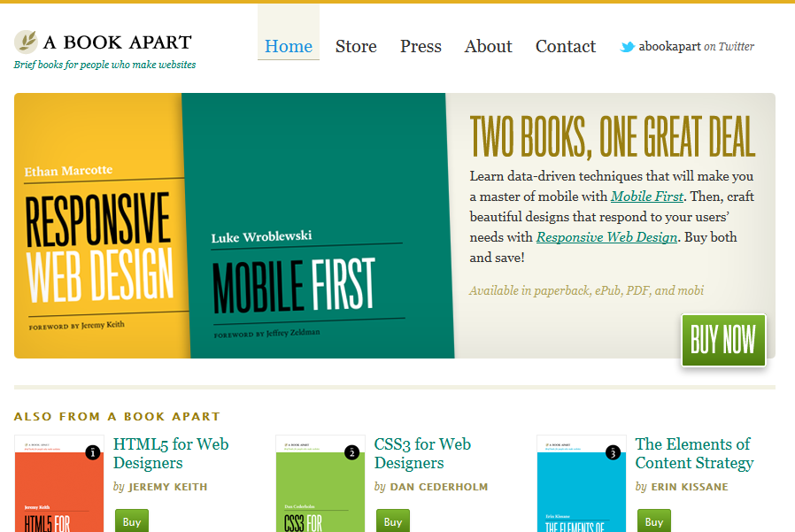Open The Elements of Content Strategy title
The height and width of the screenshot is (532, 795).
click(694, 453)
